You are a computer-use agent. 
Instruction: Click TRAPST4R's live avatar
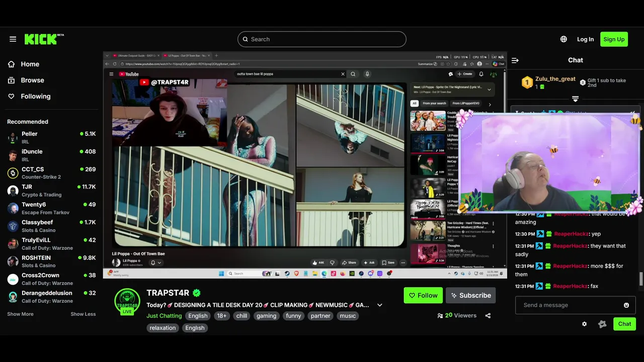(x=127, y=302)
